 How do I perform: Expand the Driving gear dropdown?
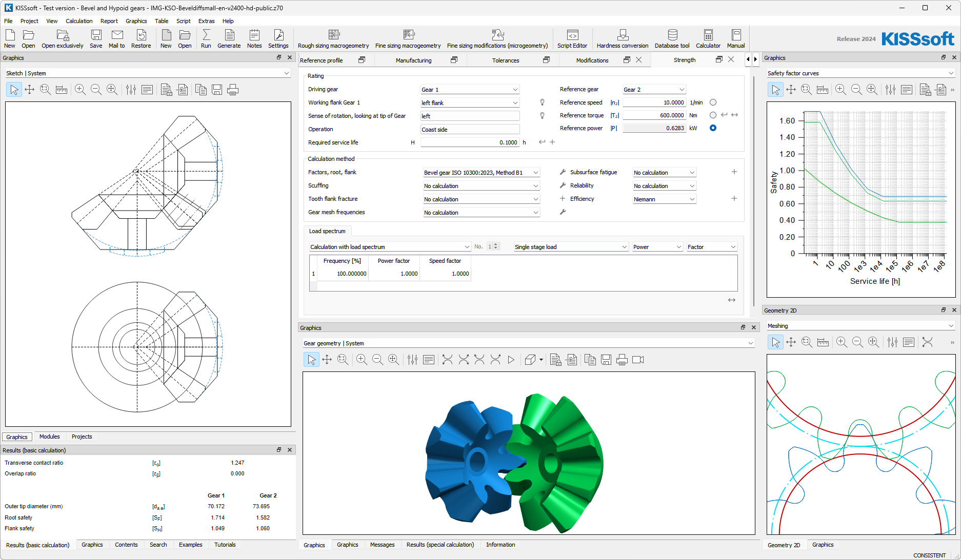pos(469,90)
